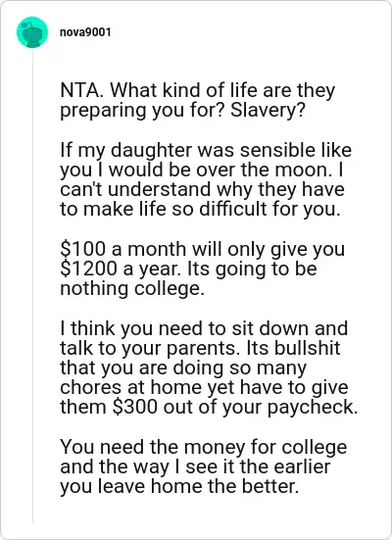
Task: Open nova9001's green Reddit avatar
Action: tap(32, 32)
